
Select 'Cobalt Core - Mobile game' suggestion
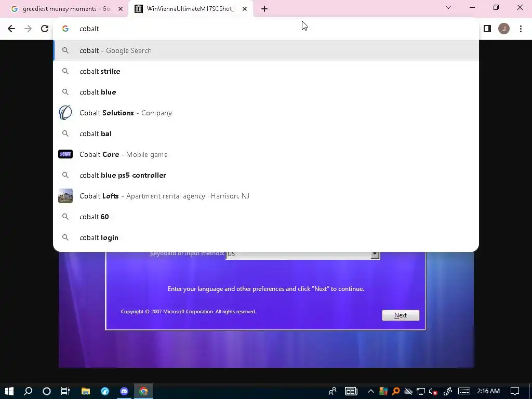pos(265,154)
